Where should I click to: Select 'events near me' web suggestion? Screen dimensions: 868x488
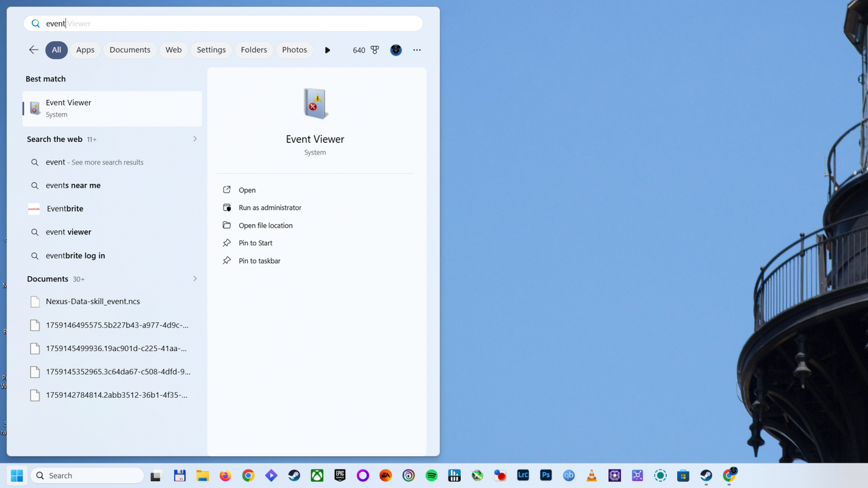[112, 186]
